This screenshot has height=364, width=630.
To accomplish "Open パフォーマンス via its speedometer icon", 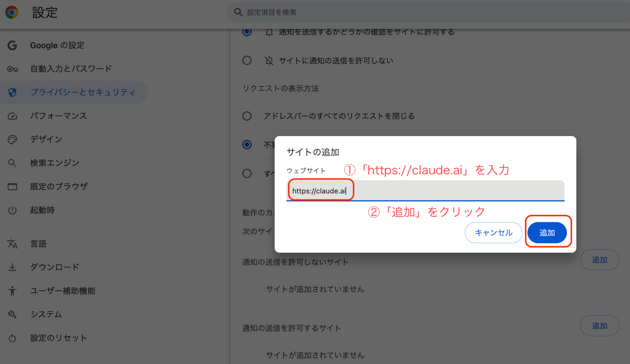I will (12, 116).
